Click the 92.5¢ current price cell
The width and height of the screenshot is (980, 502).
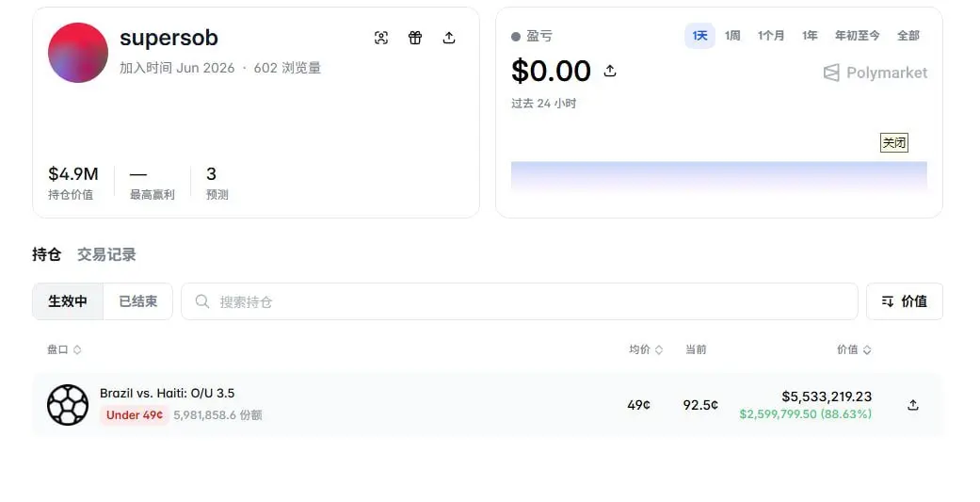click(700, 405)
